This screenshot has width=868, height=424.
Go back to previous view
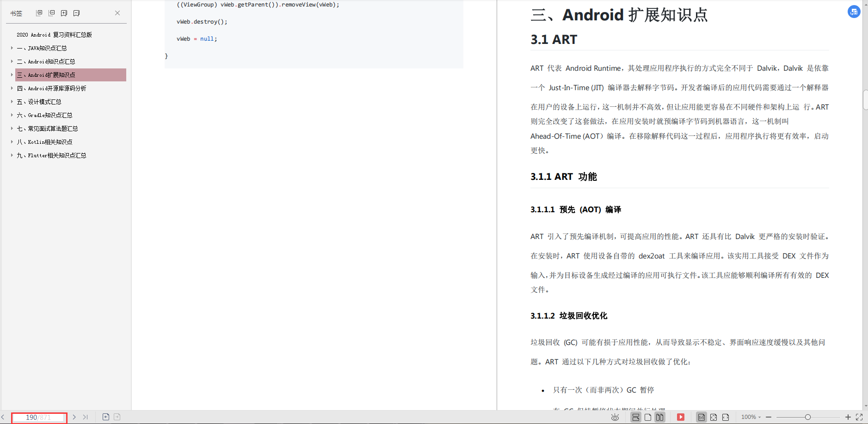tap(106, 417)
